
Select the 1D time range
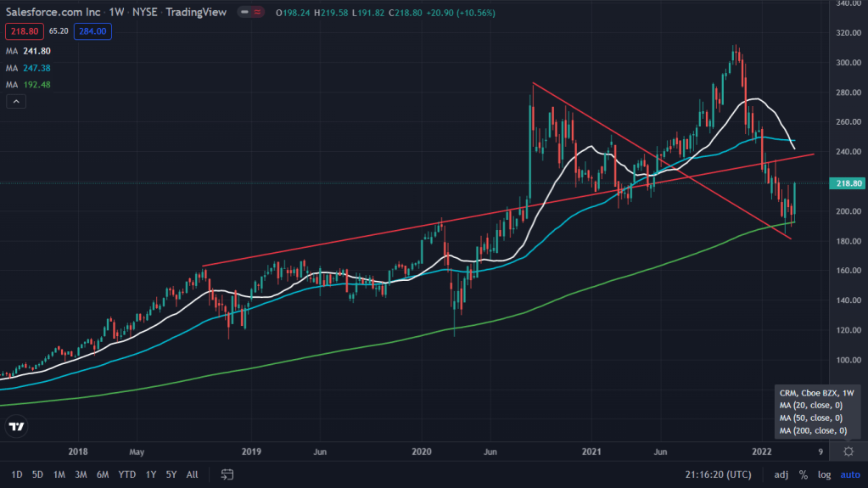tap(17, 474)
